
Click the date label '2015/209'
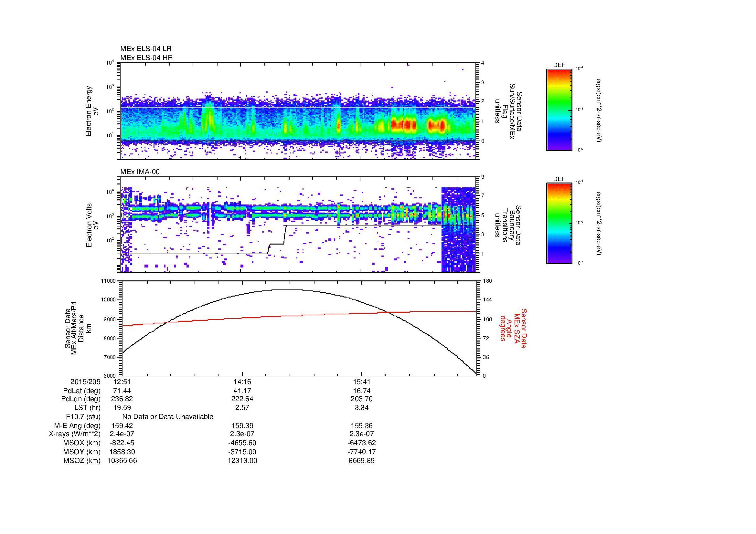pos(85,382)
